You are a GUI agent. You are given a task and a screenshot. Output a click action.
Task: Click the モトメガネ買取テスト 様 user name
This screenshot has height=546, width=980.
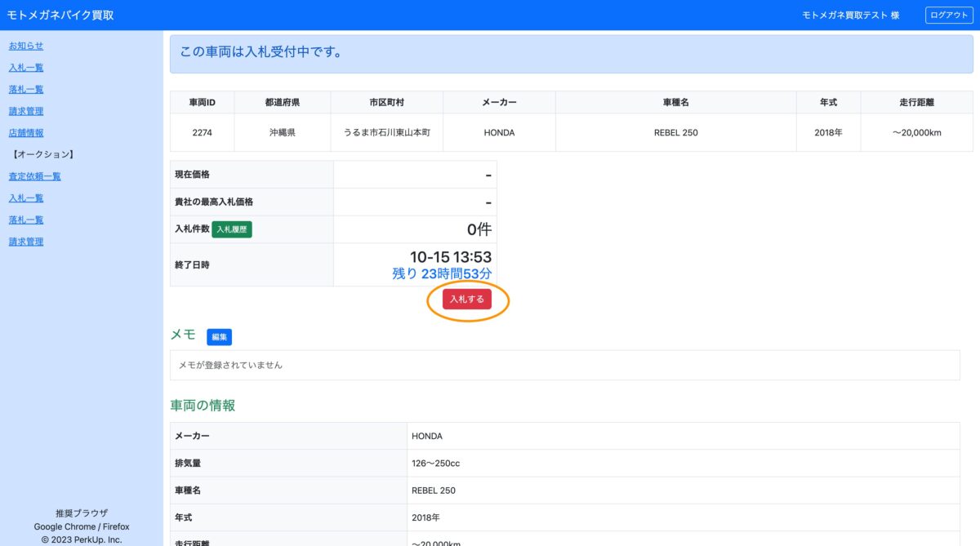850,16
